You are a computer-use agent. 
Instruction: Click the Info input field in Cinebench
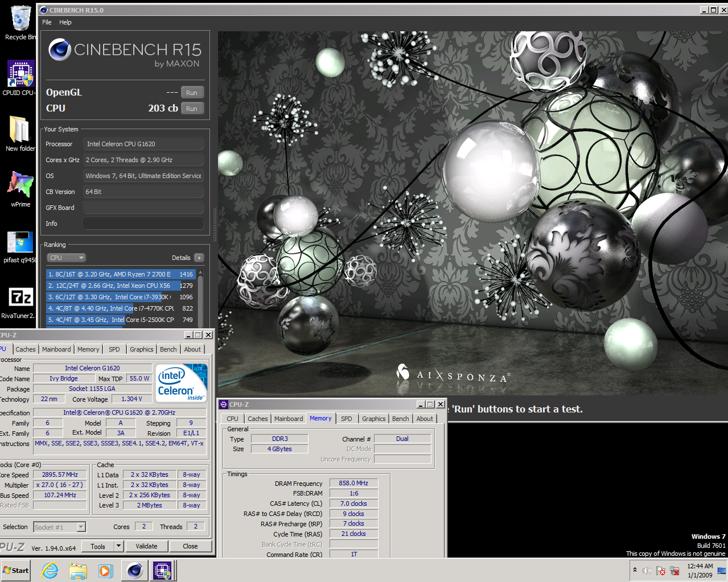[143, 224]
